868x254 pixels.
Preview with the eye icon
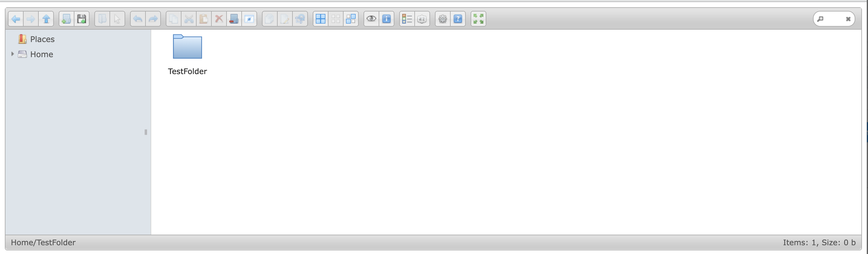pyautogui.click(x=371, y=19)
